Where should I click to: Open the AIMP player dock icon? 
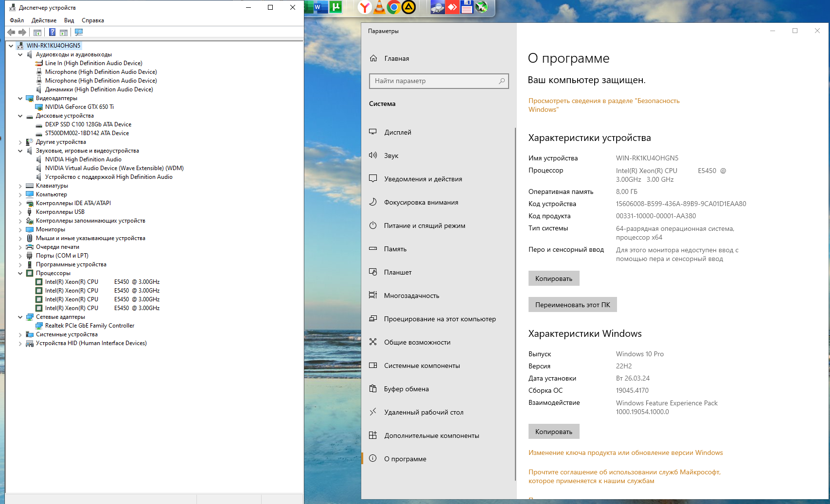click(x=409, y=7)
